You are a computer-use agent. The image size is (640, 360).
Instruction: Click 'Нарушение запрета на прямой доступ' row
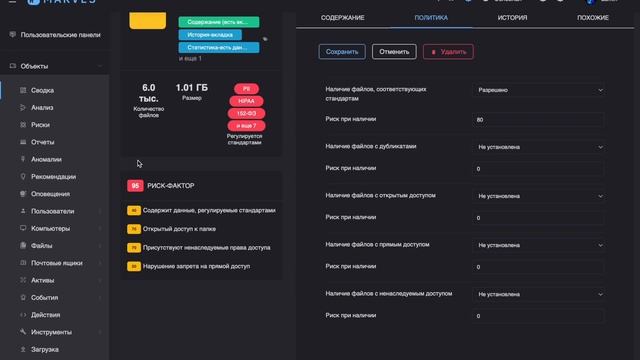202,267
